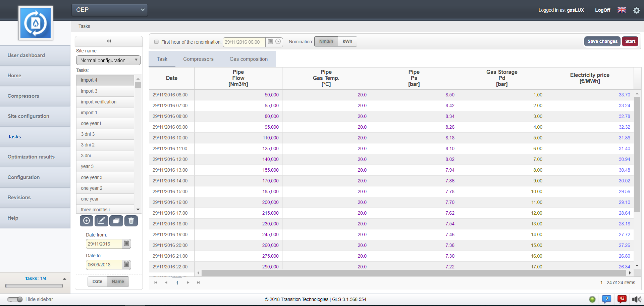Click the red notifications icon showing 42

coord(622,299)
